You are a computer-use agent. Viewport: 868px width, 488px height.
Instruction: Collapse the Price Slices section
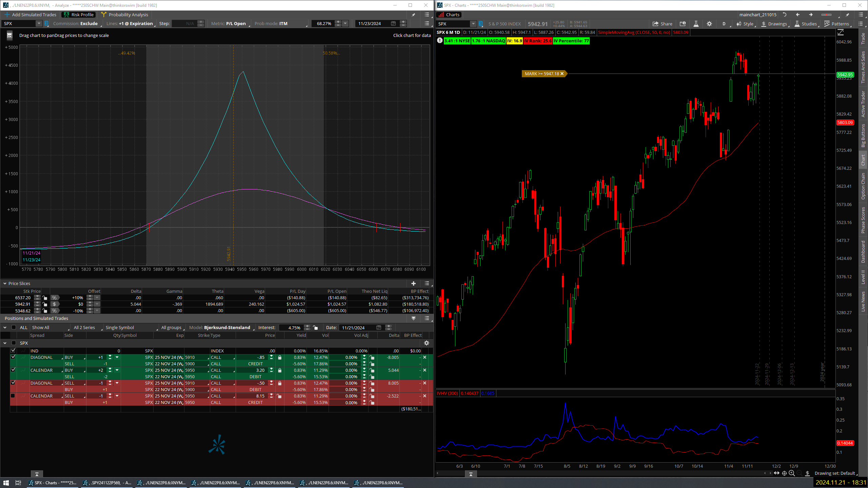pos(5,283)
